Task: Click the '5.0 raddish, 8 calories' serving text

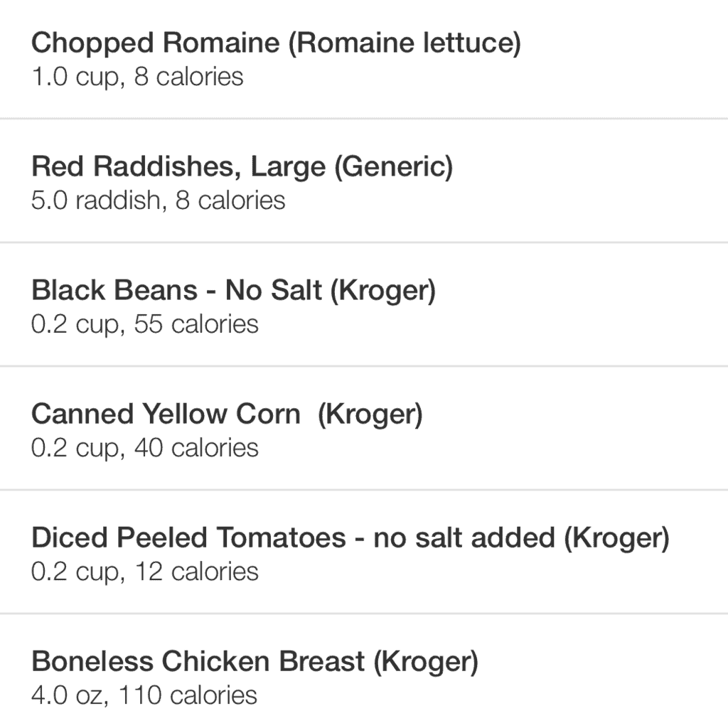Action: [158, 200]
